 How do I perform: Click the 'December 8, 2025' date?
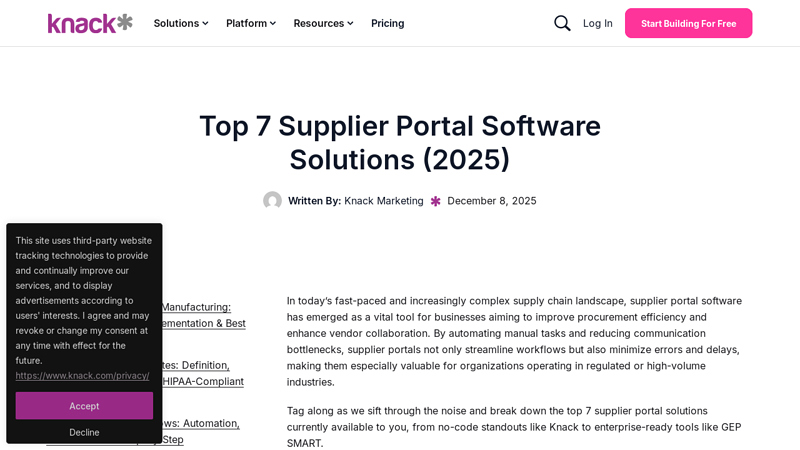tap(492, 201)
